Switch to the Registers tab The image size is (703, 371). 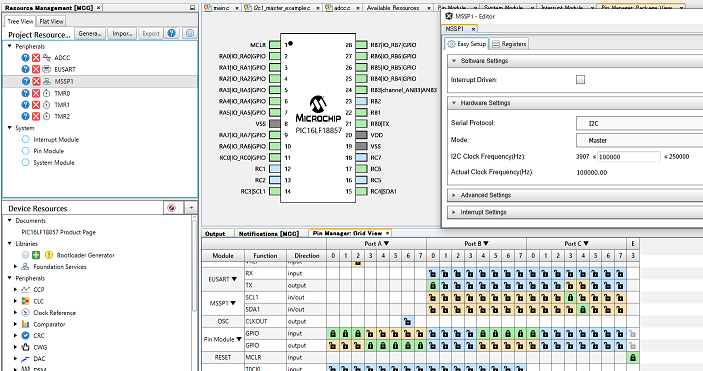(509, 44)
